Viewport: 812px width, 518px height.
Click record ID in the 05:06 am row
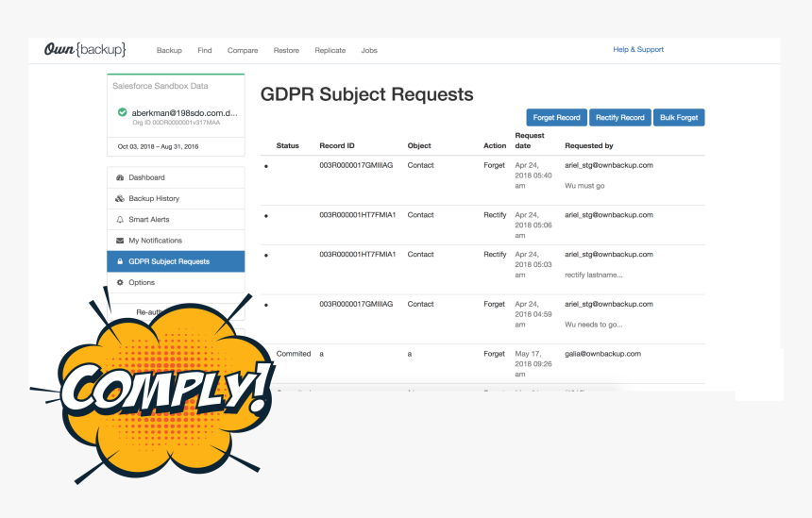(x=357, y=215)
